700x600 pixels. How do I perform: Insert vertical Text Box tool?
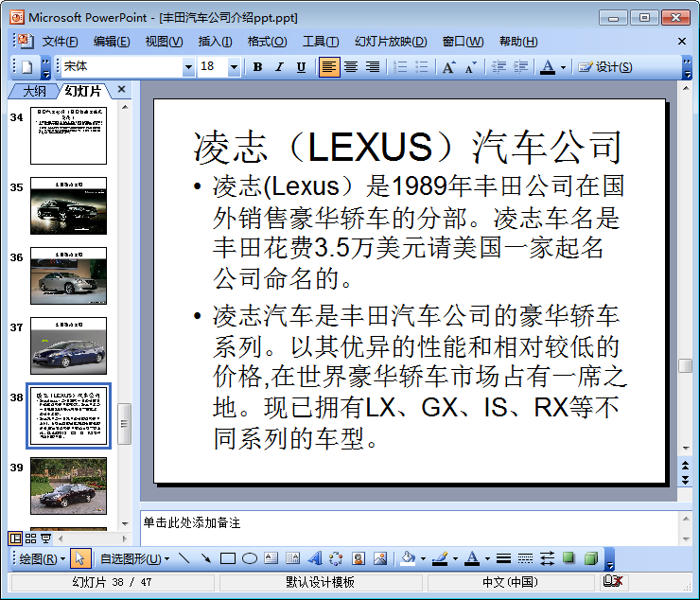coord(293,558)
